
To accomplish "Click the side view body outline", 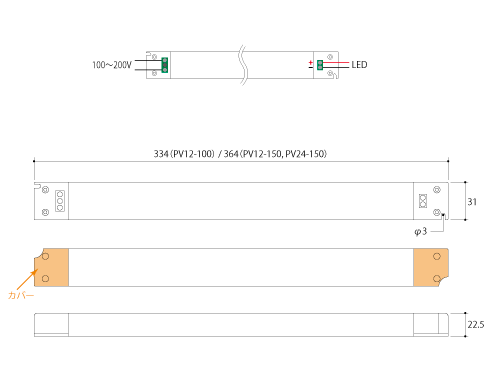I will (241, 325).
